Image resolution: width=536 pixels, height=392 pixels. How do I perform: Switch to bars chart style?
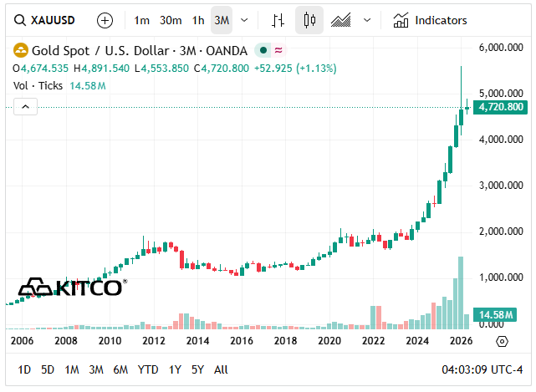click(278, 21)
